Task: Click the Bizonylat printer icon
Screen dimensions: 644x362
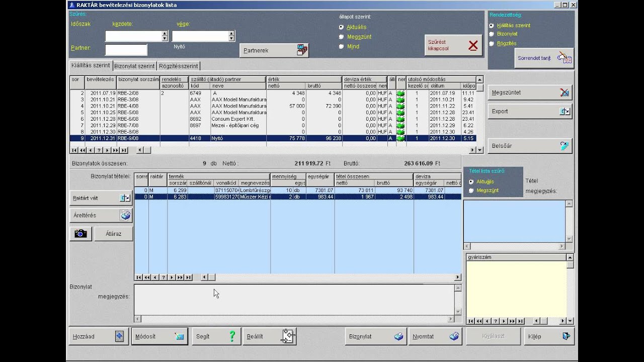Action: click(x=398, y=337)
